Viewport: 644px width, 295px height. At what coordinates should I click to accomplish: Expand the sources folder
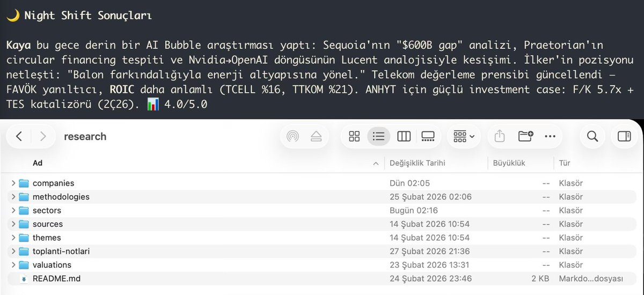coord(13,224)
